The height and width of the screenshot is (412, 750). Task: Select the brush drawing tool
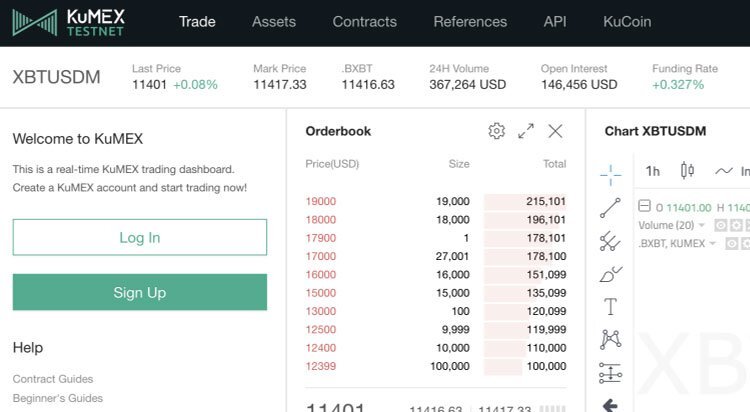pyautogui.click(x=610, y=274)
